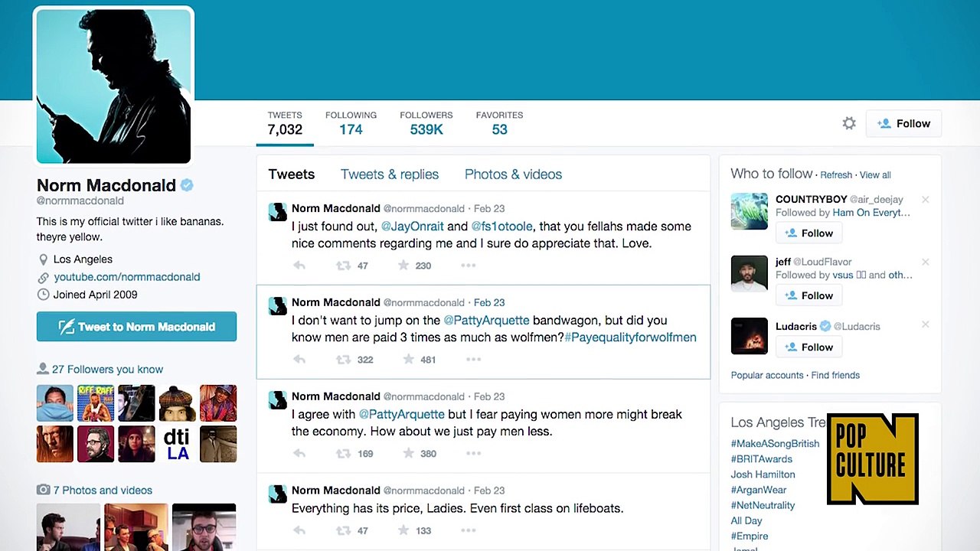
Task: Open the COUNTRYBOY suggestion avatar
Action: [750, 211]
